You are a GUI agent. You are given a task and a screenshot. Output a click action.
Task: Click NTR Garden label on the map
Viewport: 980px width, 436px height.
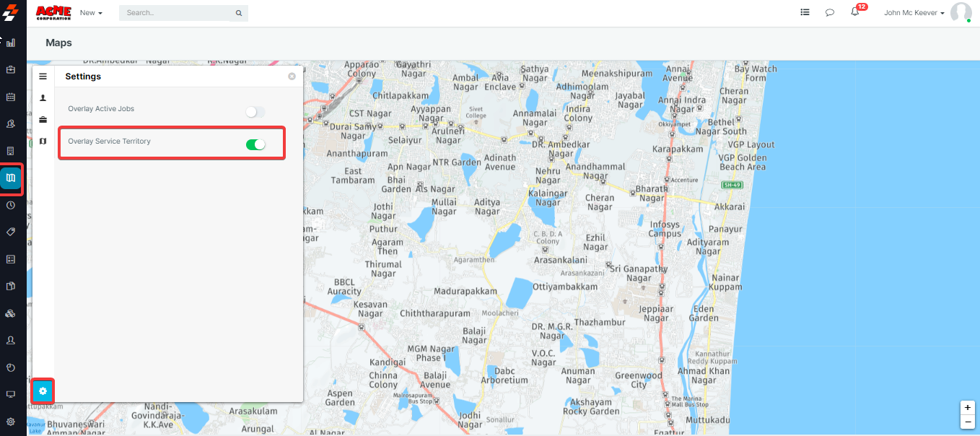coord(456,162)
